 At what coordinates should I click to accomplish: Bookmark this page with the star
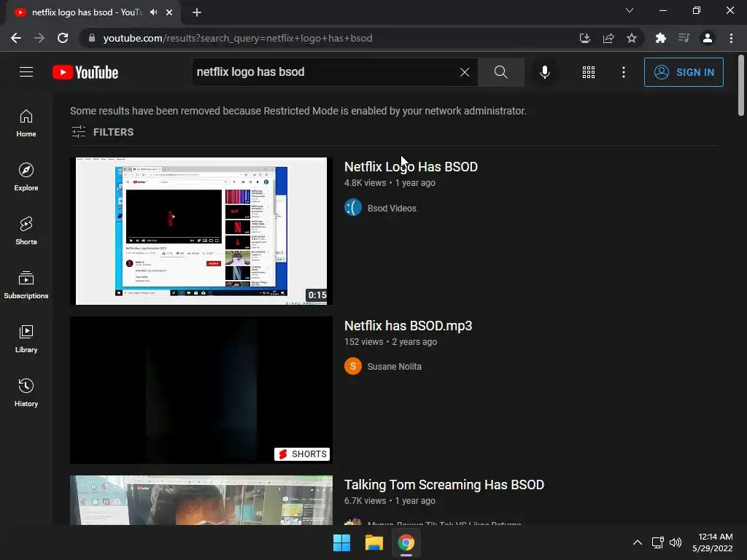pyautogui.click(x=632, y=38)
